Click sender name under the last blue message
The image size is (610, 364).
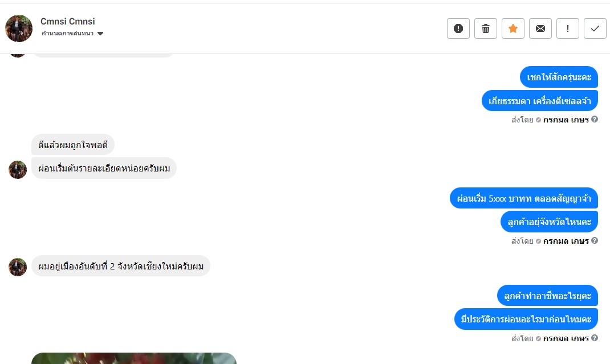(566, 338)
